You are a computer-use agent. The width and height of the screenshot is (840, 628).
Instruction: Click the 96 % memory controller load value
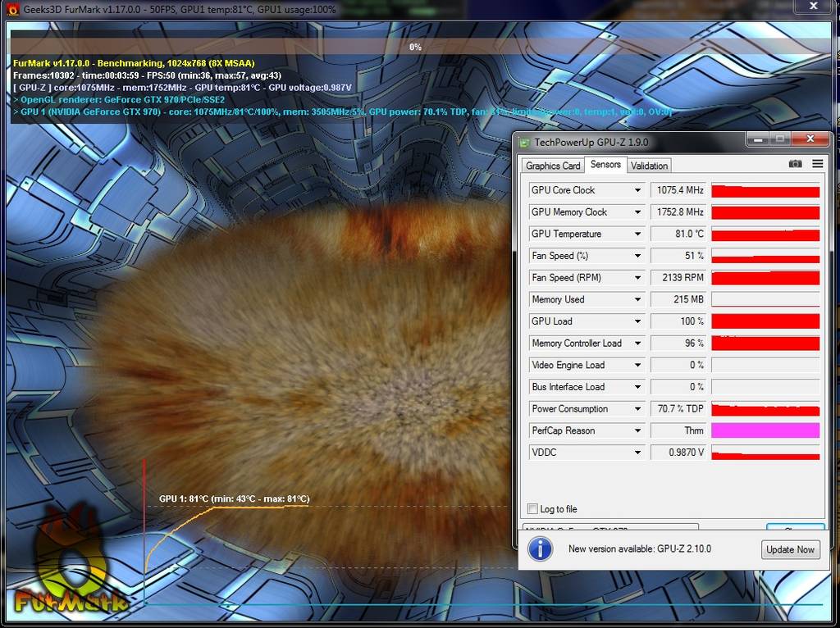tap(678, 344)
